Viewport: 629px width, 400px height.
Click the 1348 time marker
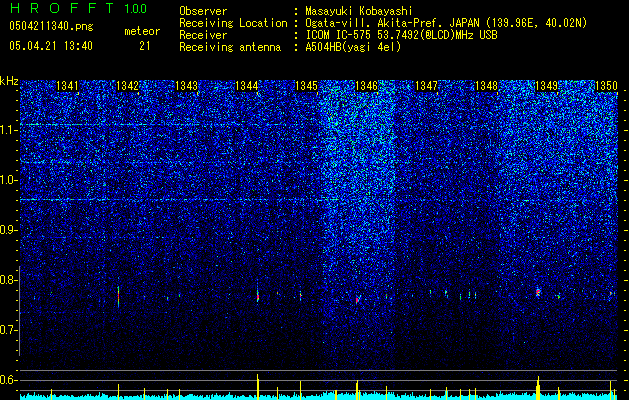tap(486, 86)
